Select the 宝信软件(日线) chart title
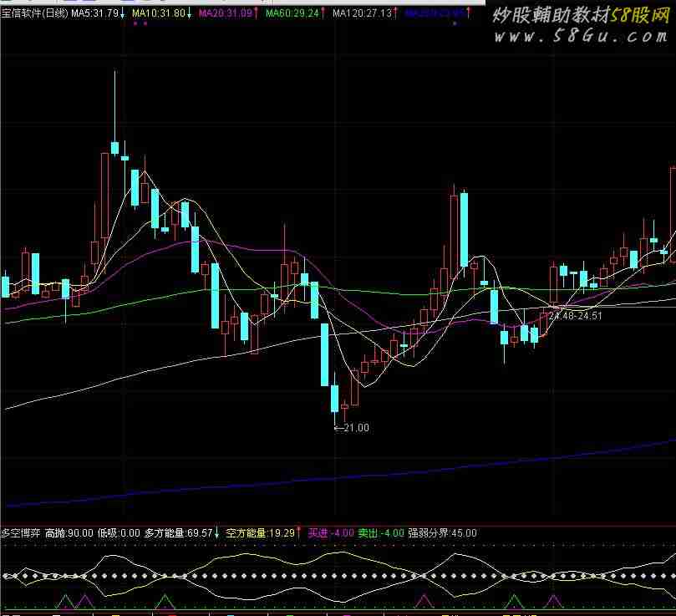The height and width of the screenshot is (616, 676). [x=34, y=14]
